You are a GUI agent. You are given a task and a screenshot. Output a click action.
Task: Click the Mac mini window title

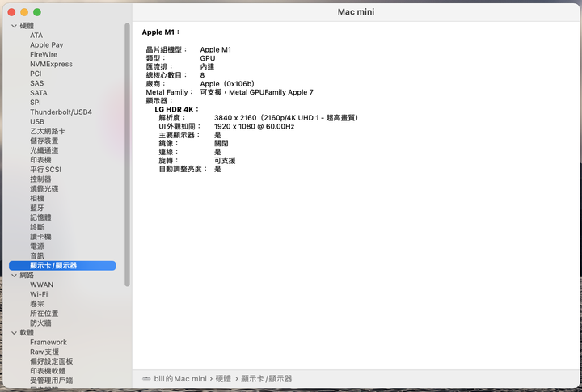click(x=356, y=12)
